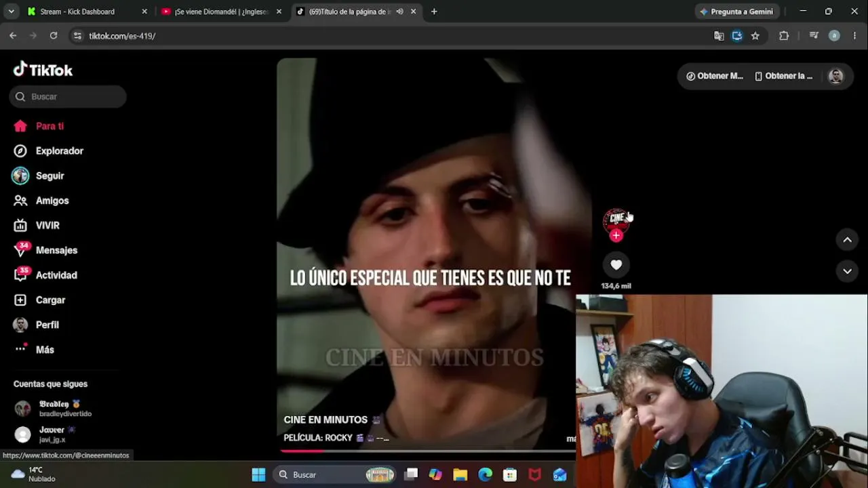
Task: Click the address bar URL
Action: 122,36
